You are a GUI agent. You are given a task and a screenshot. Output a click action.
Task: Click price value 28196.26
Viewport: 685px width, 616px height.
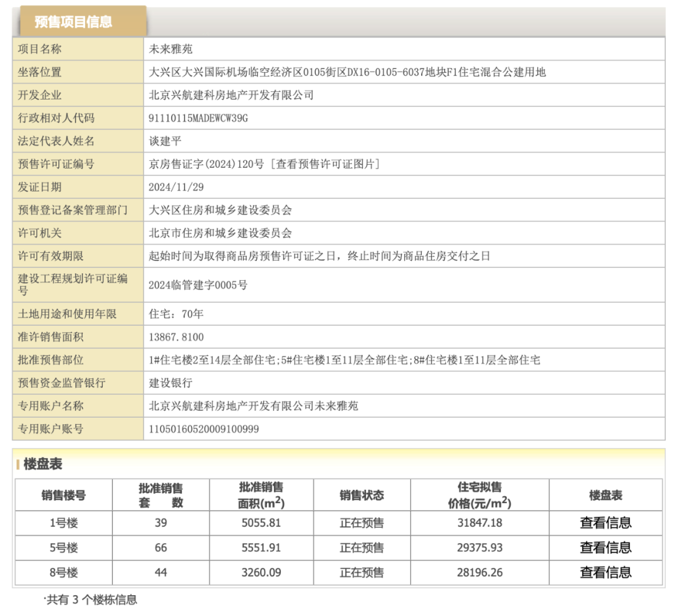point(480,573)
